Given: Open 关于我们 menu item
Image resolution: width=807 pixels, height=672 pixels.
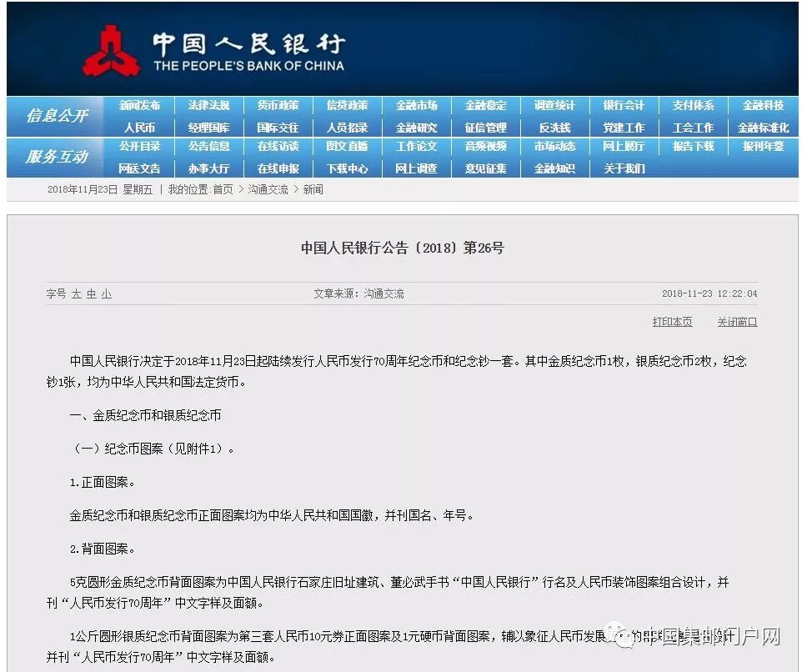Looking at the screenshot, I should (x=624, y=168).
